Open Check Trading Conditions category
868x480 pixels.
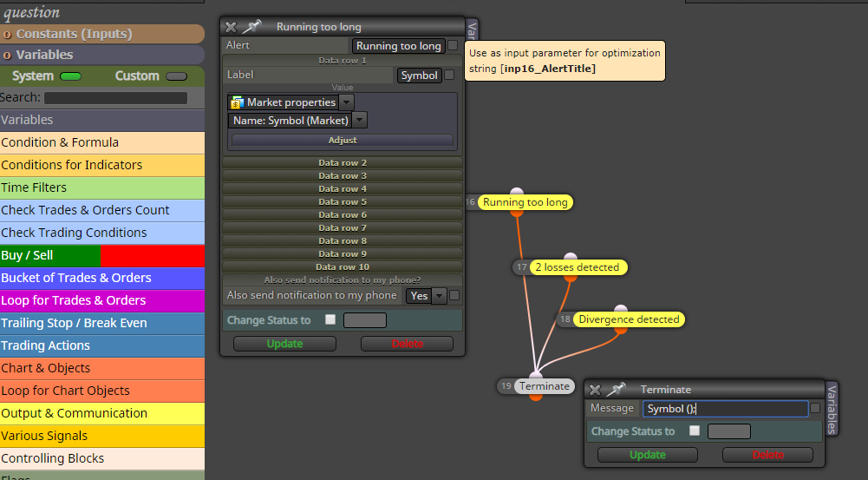101,233
